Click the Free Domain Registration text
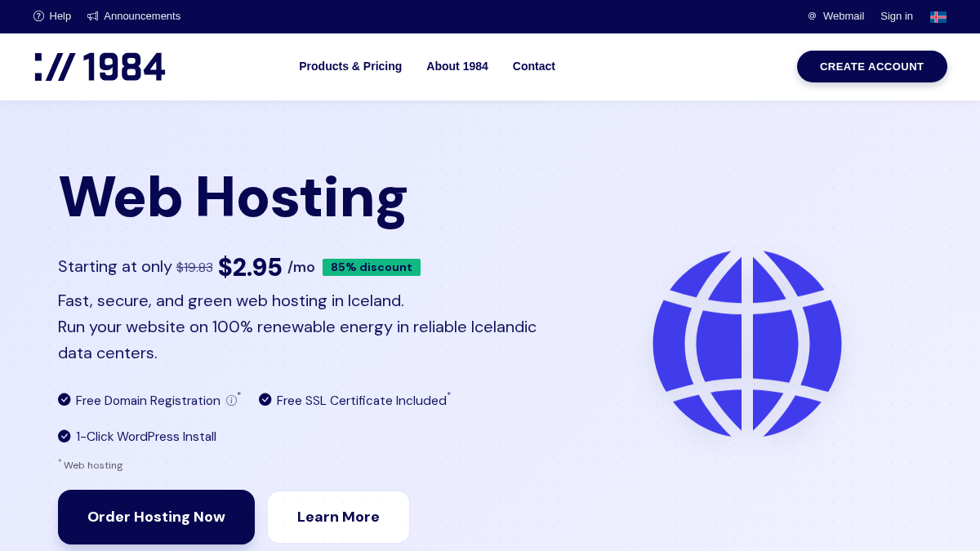 point(148,401)
